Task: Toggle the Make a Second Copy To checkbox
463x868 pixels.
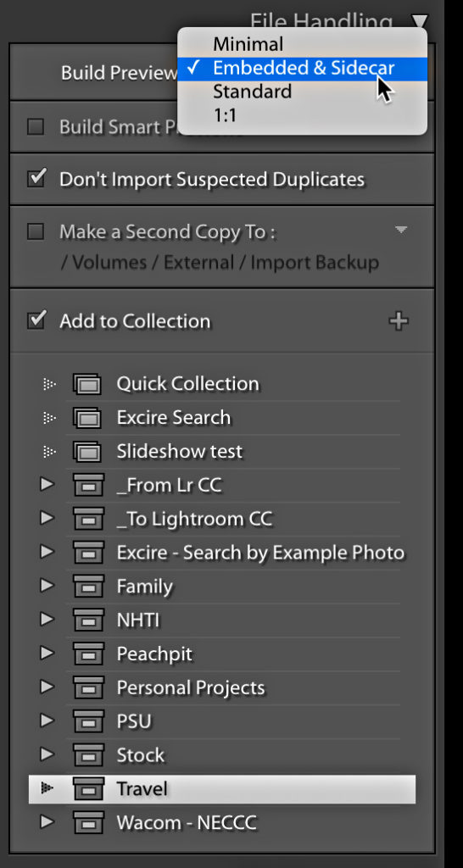Action: coord(36,232)
